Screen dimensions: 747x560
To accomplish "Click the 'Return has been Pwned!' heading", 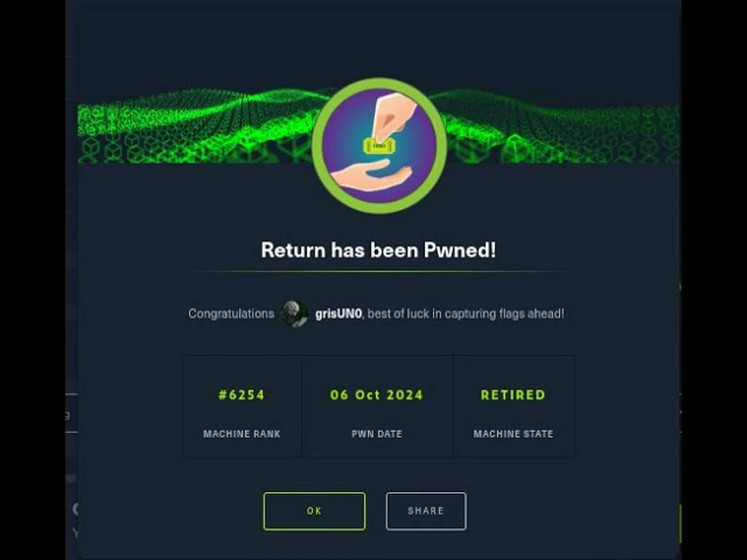I will [x=378, y=250].
